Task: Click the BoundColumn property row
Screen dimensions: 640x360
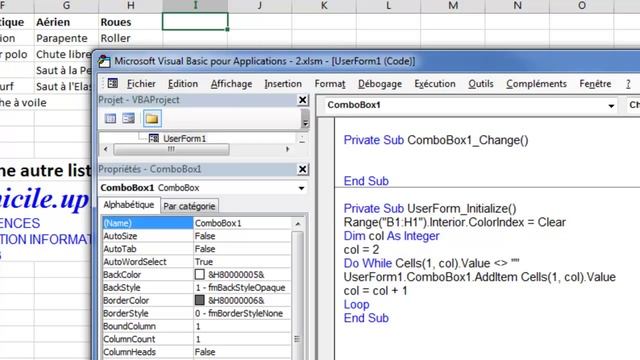Action: (197, 326)
